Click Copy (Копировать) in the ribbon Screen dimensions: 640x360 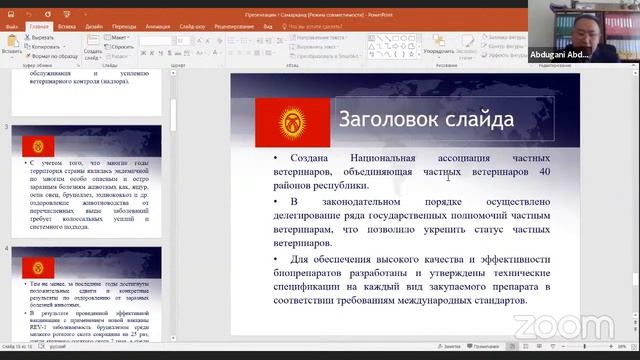pos(42,47)
